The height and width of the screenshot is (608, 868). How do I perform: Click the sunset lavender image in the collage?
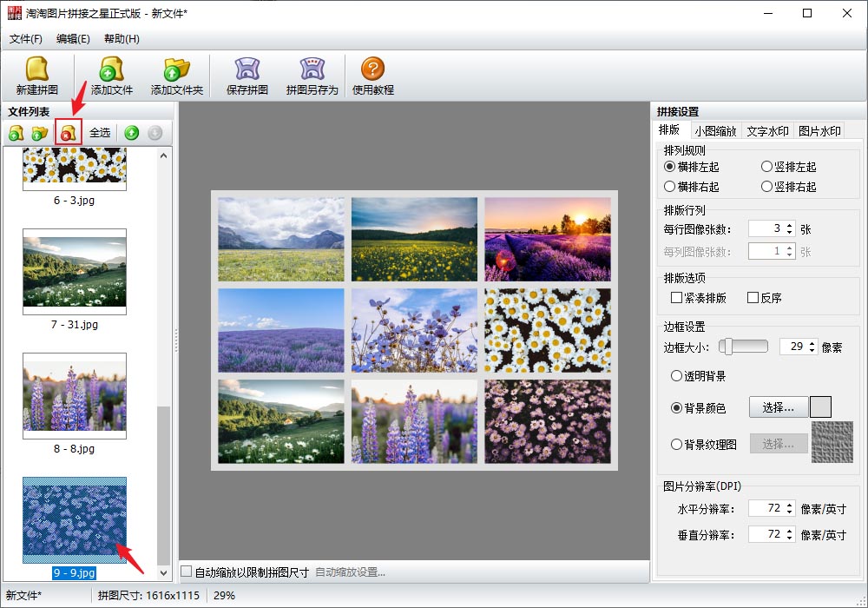(x=548, y=239)
